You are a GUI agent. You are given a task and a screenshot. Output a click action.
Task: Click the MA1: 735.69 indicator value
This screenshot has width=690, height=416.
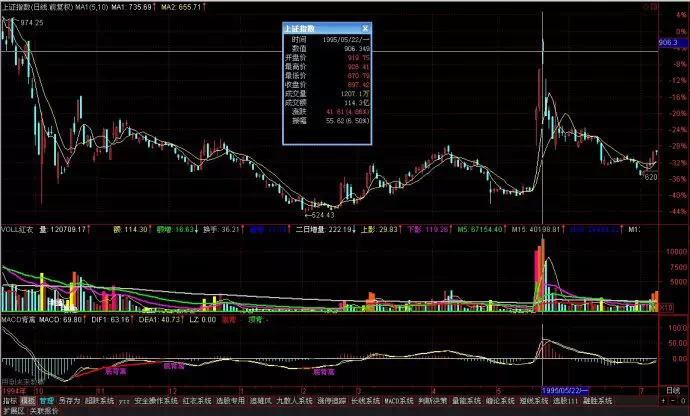click(131, 7)
